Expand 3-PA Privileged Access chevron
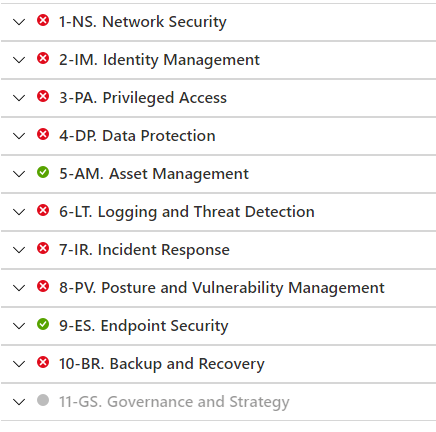The width and height of the screenshot is (436, 432). (x=19, y=98)
